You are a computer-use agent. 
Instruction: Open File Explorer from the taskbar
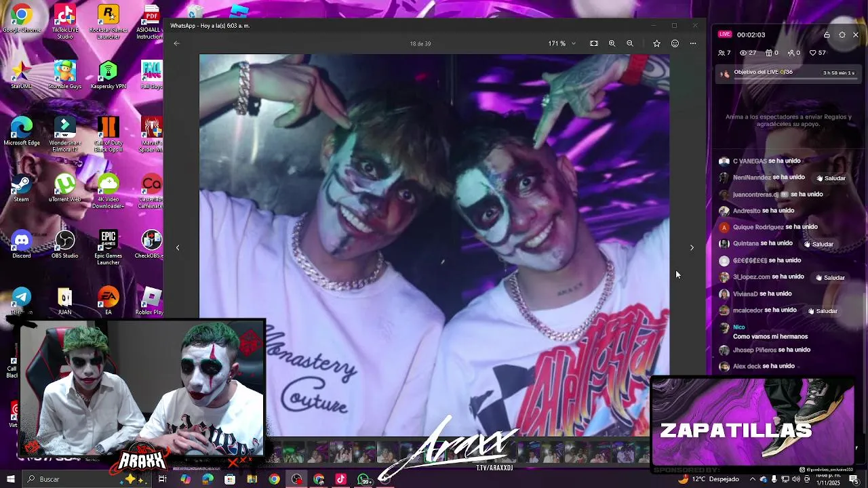tap(252, 479)
